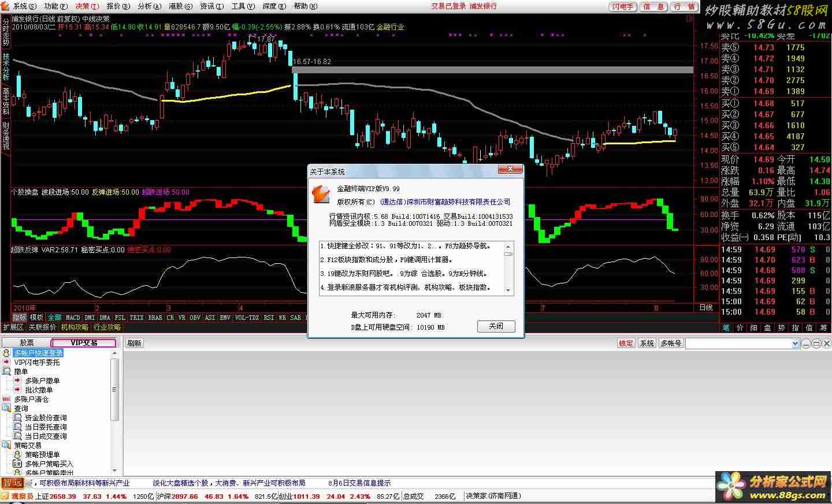
Task: Open the 分析(A) menu
Action: pos(149,6)
